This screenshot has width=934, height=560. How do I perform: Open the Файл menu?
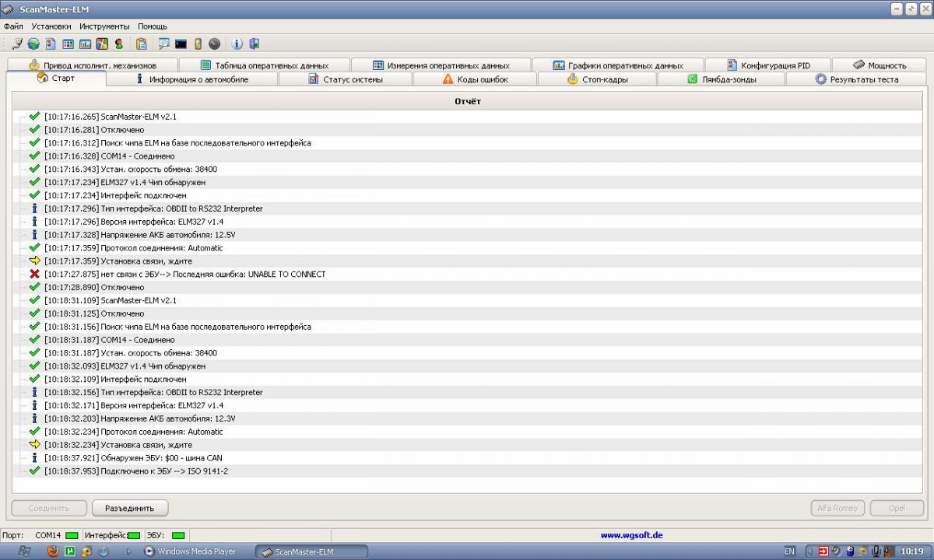click(x=13, y=26)
